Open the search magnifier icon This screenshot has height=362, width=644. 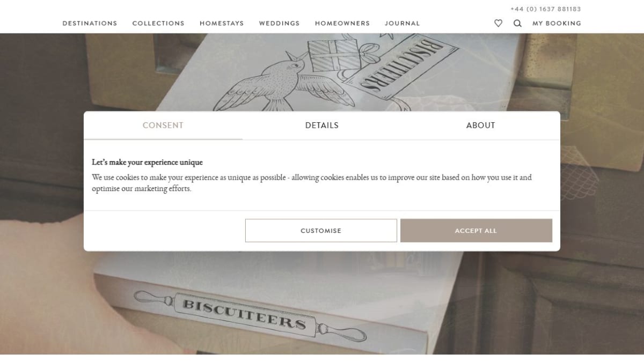pyautogui.click(x=517, y=23)
